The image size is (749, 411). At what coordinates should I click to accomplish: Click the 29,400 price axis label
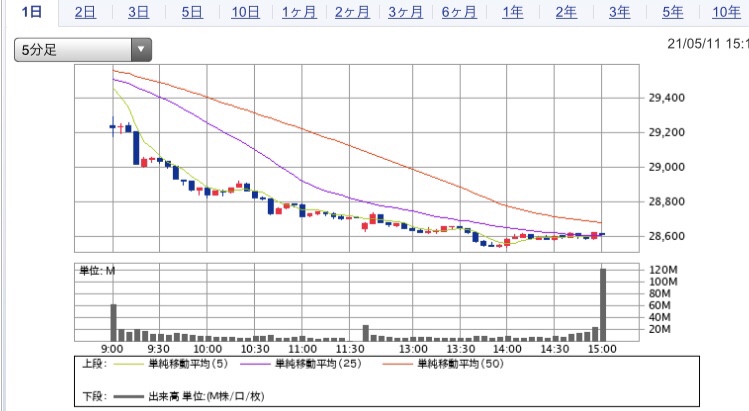coord(666,98)
